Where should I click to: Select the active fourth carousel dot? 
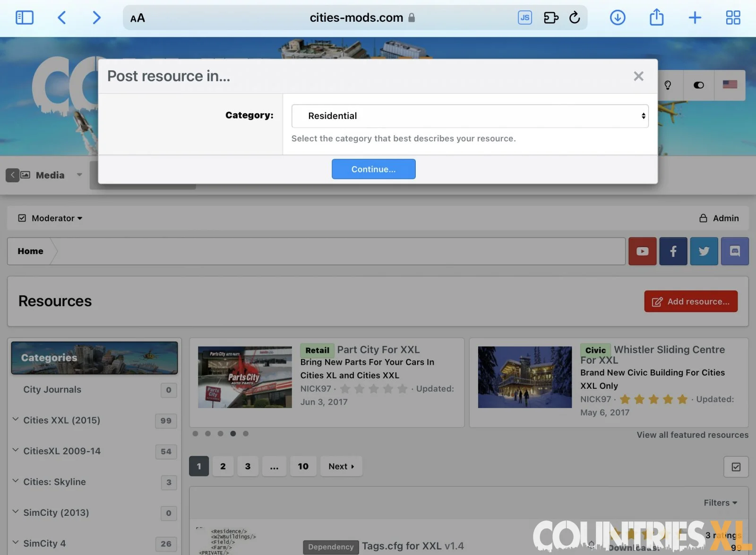[233, 434]
